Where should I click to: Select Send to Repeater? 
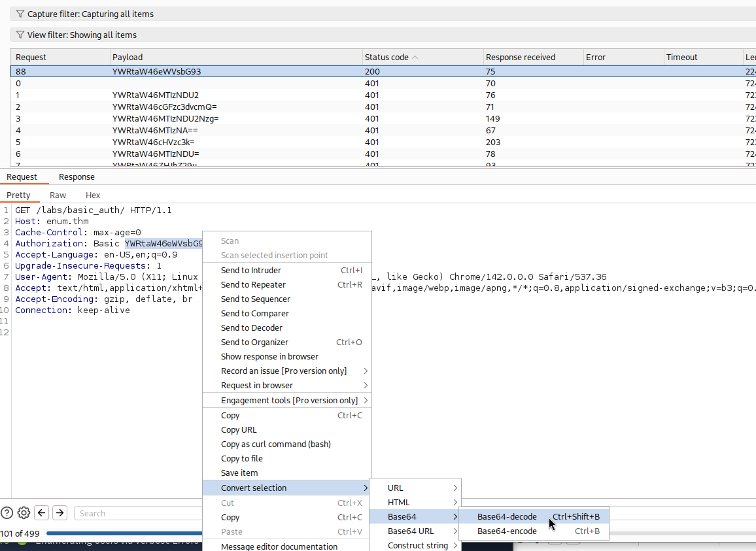pos(287,285)
